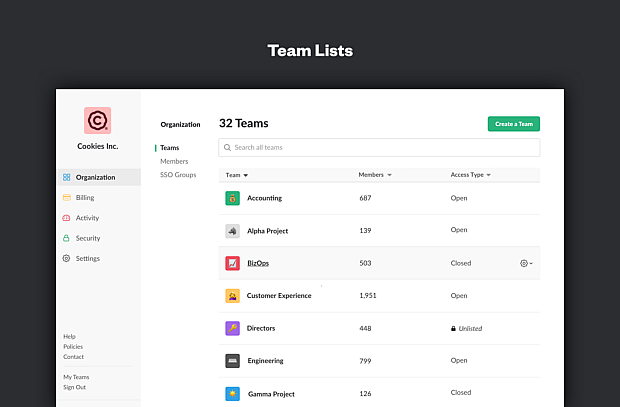Click the Alpha Project team name

tap(268, 231)
